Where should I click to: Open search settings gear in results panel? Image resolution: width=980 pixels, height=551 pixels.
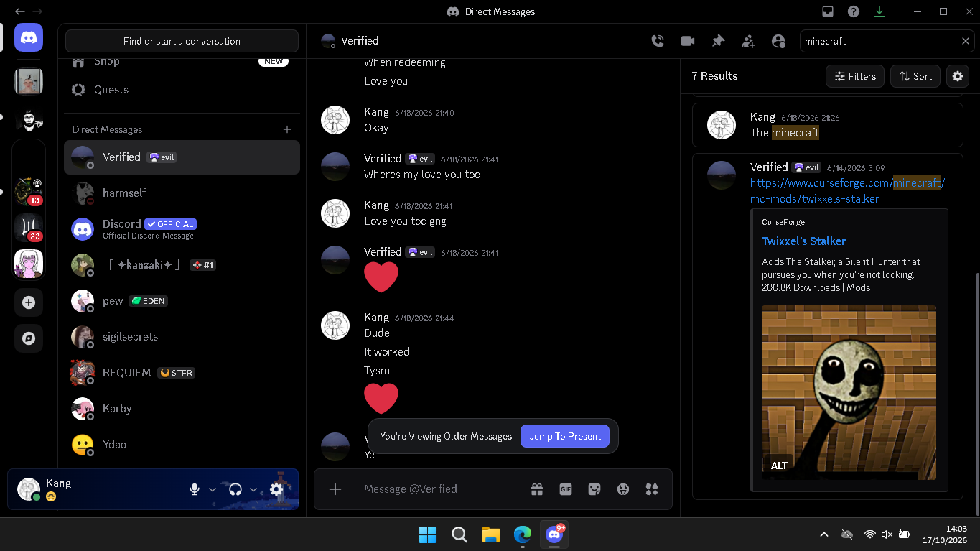[958, 76]
